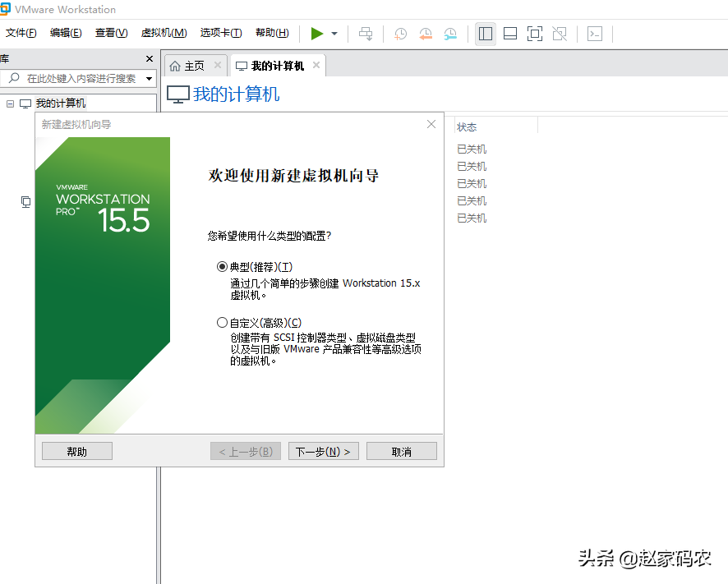Viewport: 728px width, 584px height.
Task: Select the 典型(推荐) radio option
Action: pos(222,267)
